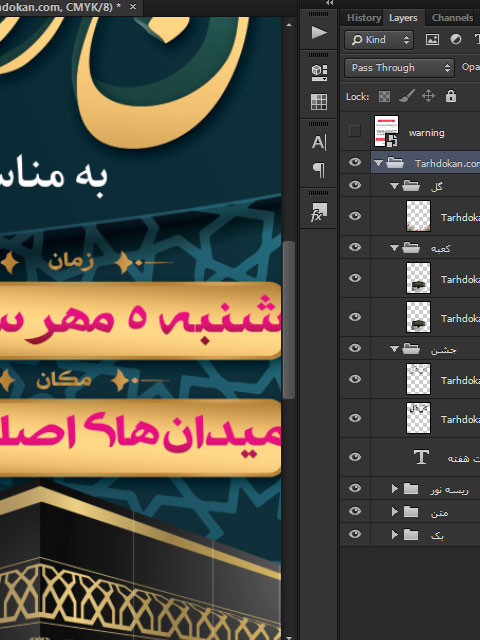Switch to the History tab
The height and width of the screenshot is (640, 480).
[364, 18]
